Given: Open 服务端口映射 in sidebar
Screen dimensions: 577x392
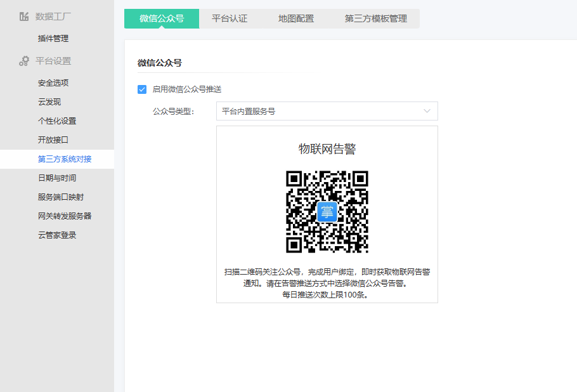Looking at the screenshot, I should (x=61, y=197).
